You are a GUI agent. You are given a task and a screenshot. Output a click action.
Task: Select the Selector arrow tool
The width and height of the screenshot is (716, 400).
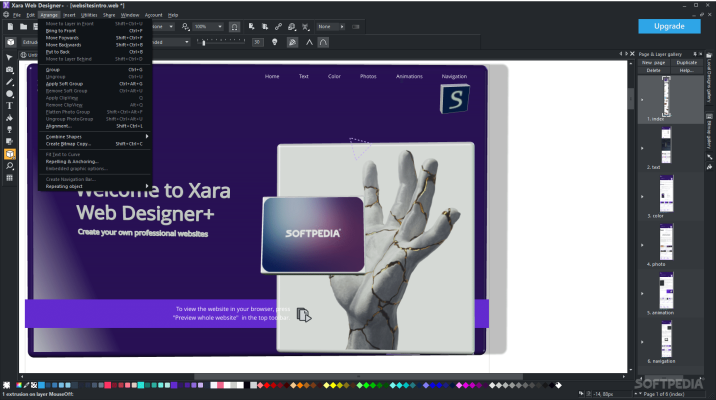pos(9,58)
